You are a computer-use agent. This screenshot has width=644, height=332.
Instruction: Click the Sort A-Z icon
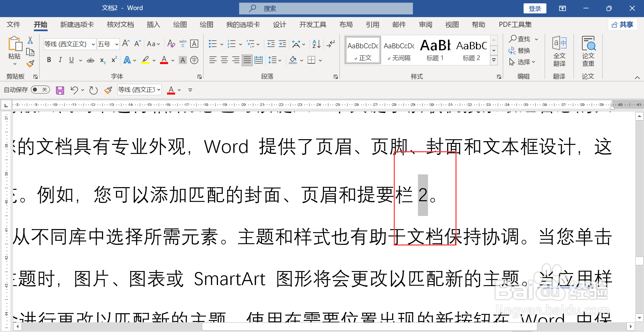pos(316,44)
